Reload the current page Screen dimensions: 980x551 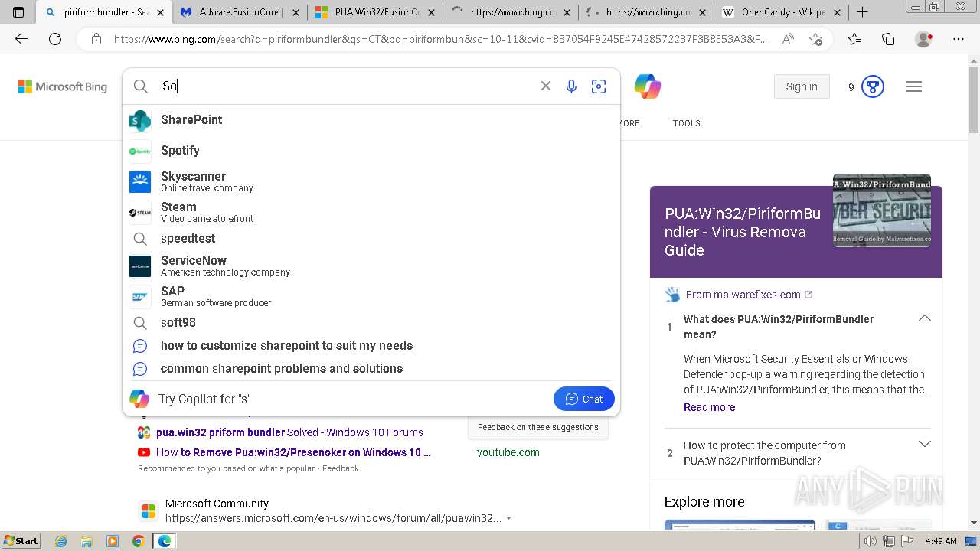pyautogui.click(x=55, y=39)
